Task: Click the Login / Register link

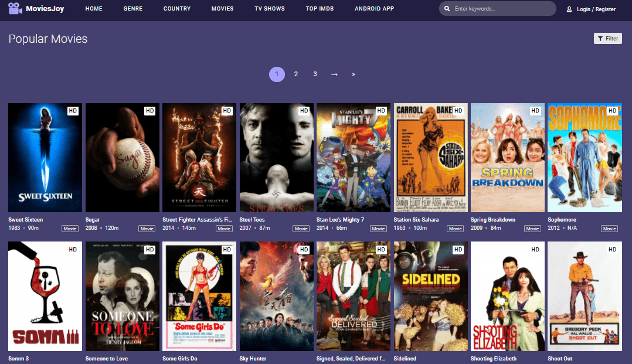Action: 596,9
